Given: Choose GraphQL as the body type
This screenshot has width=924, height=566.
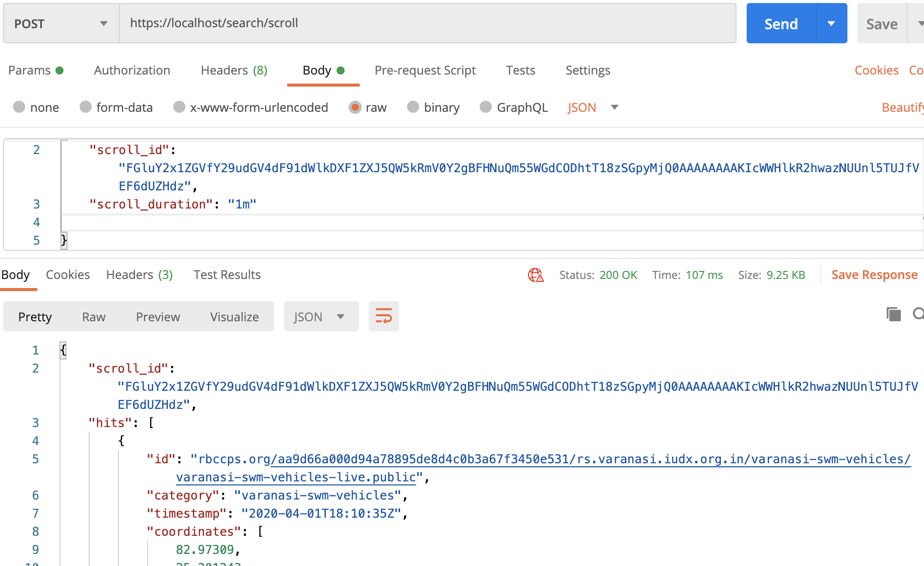Looking at the screenshot, I should [x=513, y=107].
